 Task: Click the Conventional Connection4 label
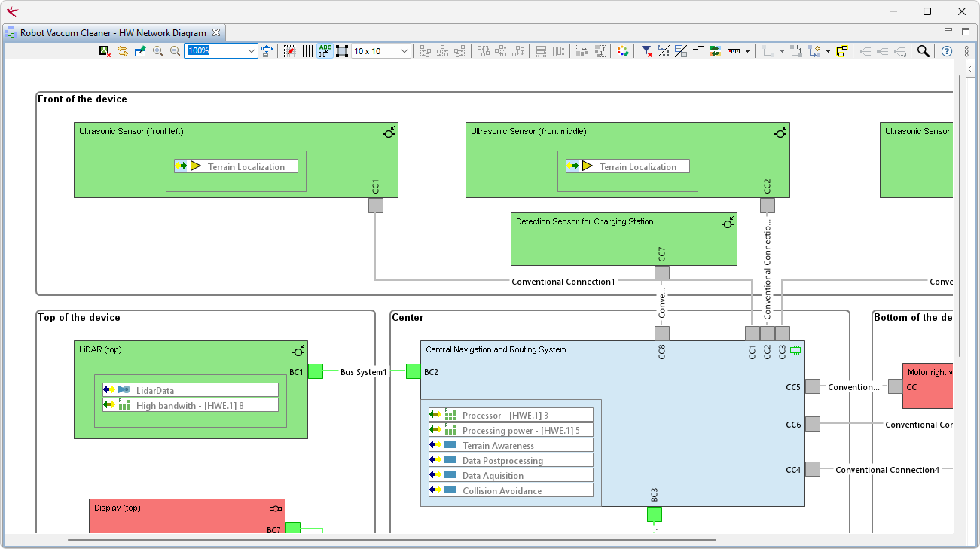pyautogui.click(x=887, y=470)
